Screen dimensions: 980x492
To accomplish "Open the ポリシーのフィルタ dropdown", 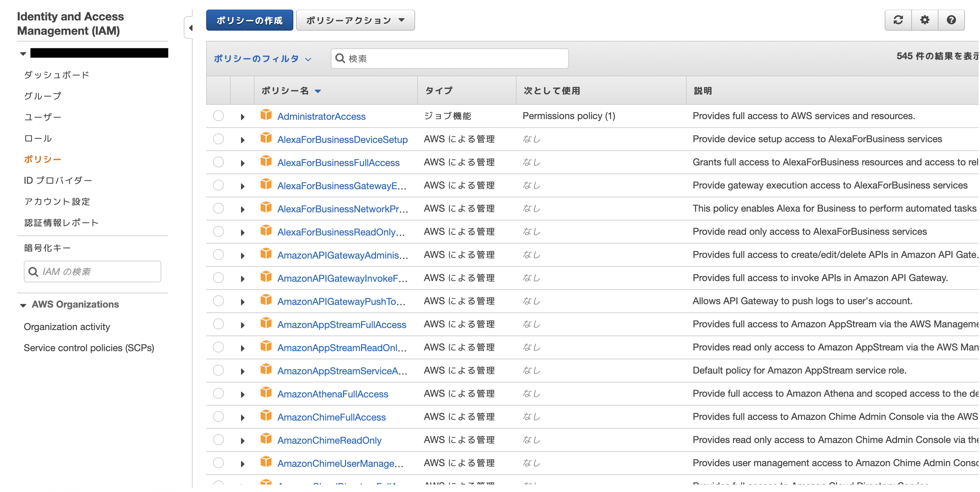I will (262, 59).
